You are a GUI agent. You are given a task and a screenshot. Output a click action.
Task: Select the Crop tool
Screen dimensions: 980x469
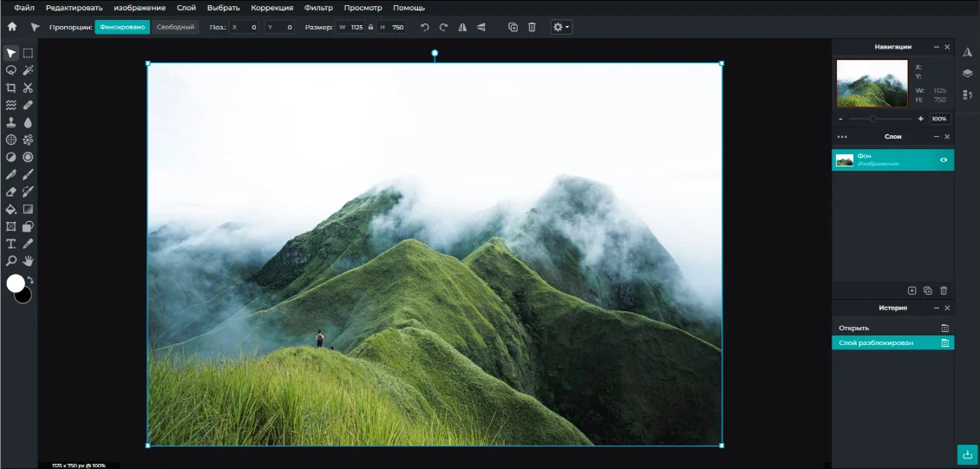[11, 88]
